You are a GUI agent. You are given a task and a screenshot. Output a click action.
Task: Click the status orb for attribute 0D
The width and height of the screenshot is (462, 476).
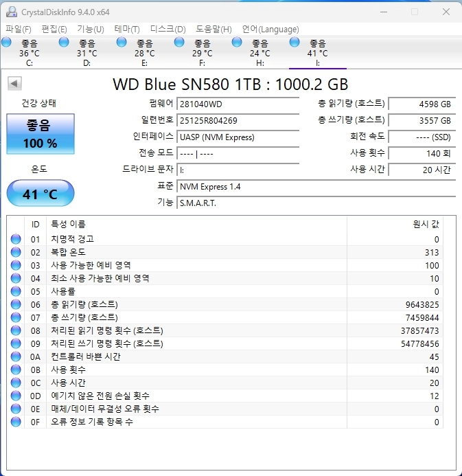[16, 396]
